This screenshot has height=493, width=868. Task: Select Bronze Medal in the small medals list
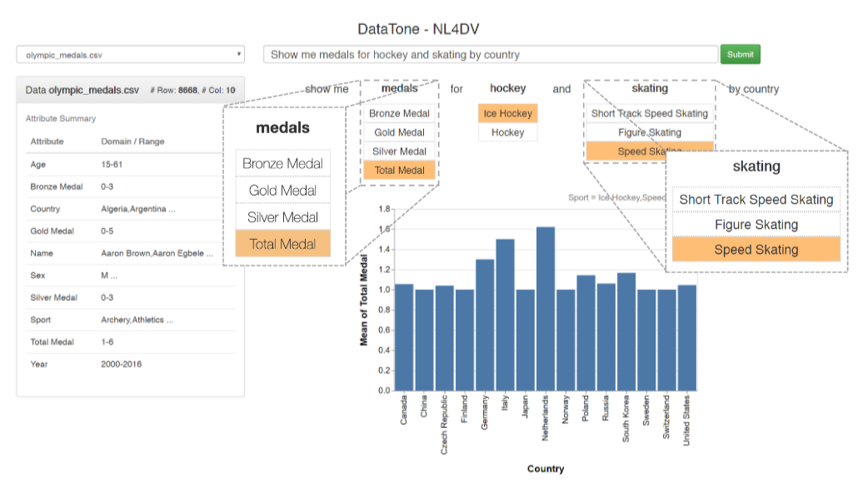coord(399,113)
